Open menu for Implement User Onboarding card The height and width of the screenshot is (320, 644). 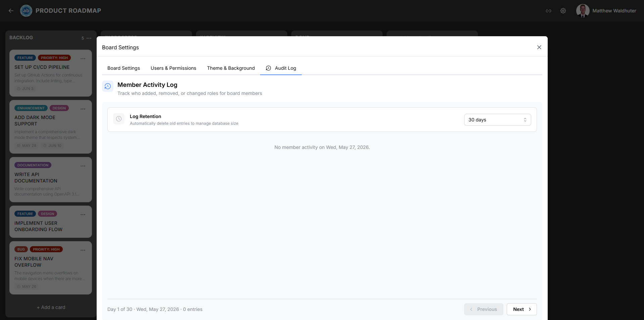coord(83,215)
